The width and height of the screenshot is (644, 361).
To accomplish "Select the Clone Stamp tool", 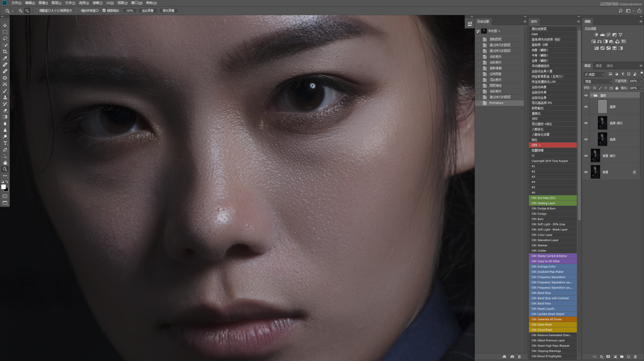I will [5, 98].
